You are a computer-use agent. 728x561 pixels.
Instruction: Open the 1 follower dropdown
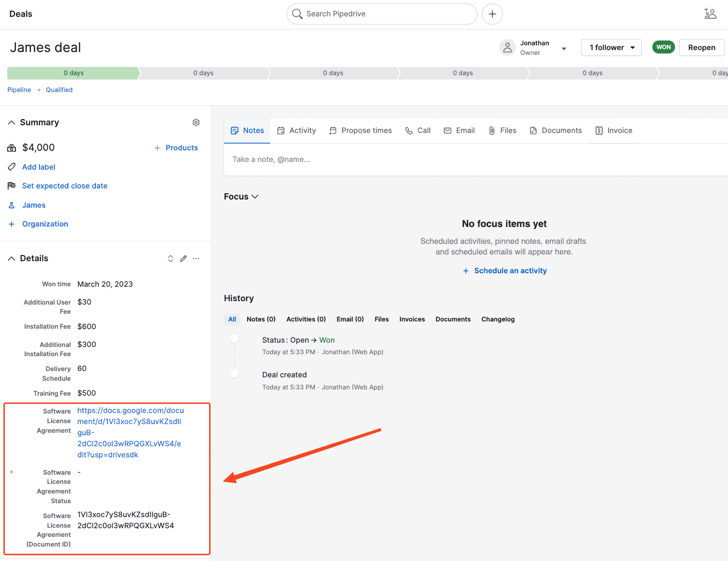611,47
